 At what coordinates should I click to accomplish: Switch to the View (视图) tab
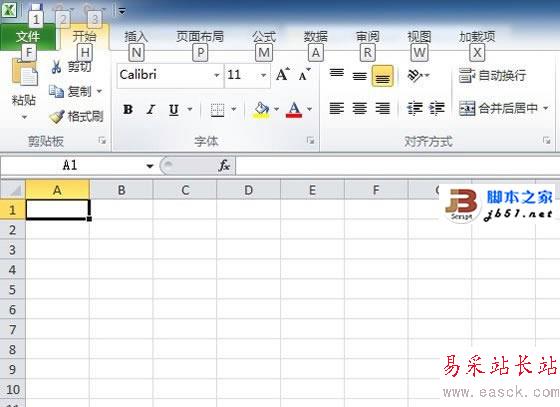pyautogui.click(x=419, y=36)
